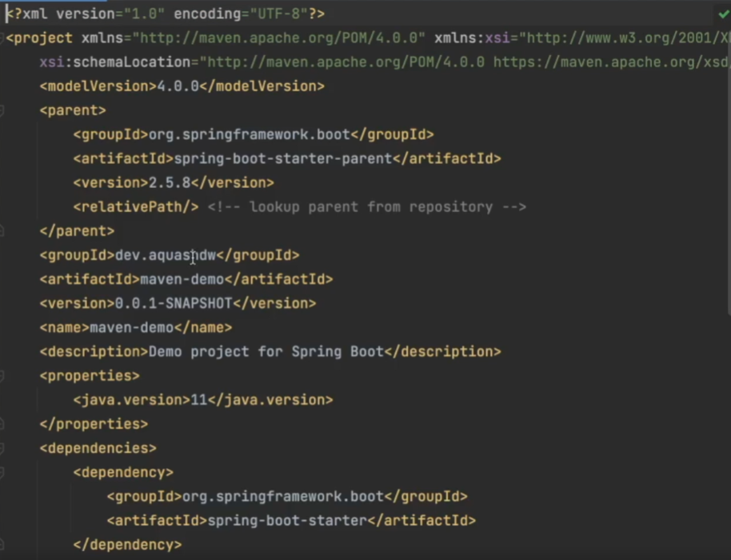
Task: Click the 0.0.1-SNAPSHOT version value
Action: [174, 303]
